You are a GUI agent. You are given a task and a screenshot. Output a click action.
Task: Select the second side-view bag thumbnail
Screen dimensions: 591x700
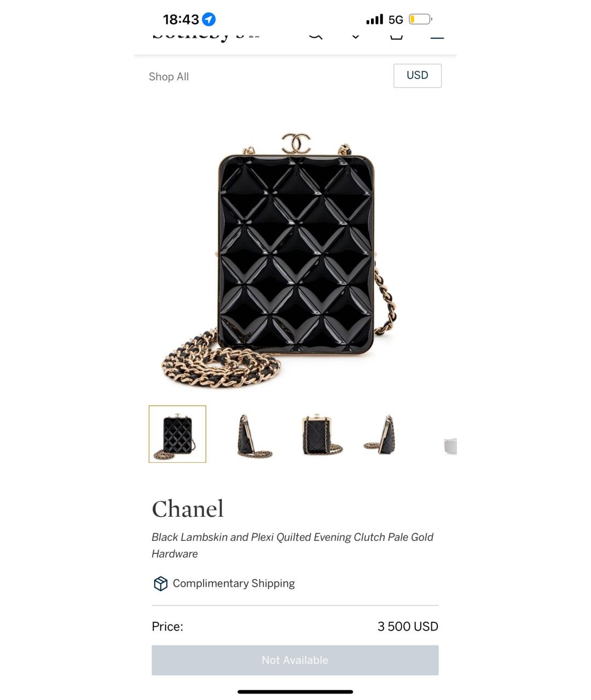point(253,435)
